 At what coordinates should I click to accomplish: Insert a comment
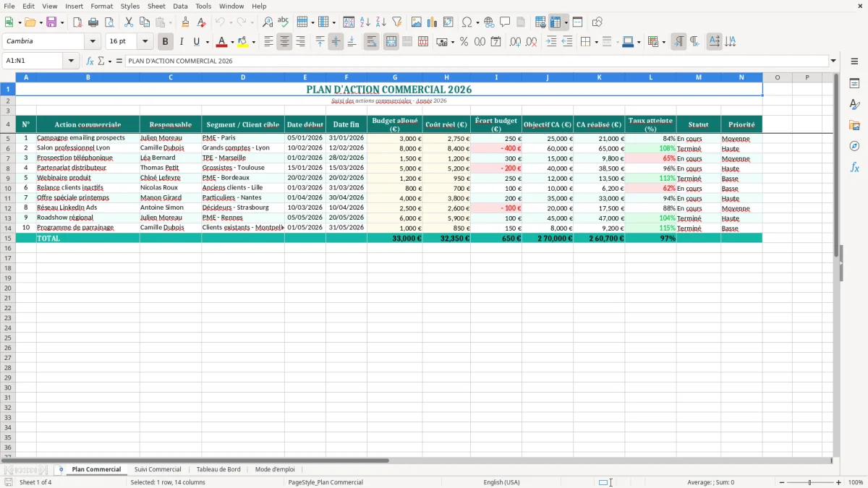(505, 22)
